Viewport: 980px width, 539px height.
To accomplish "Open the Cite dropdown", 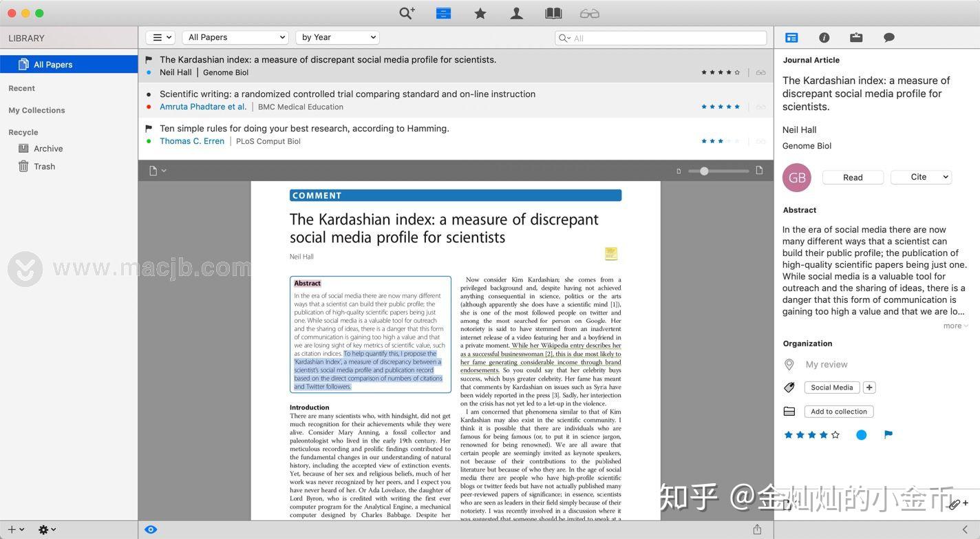I will click(x=921, y=177).
